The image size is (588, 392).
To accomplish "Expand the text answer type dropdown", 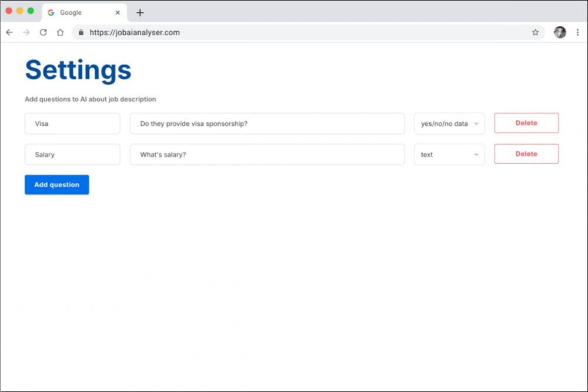I will 449,154.
